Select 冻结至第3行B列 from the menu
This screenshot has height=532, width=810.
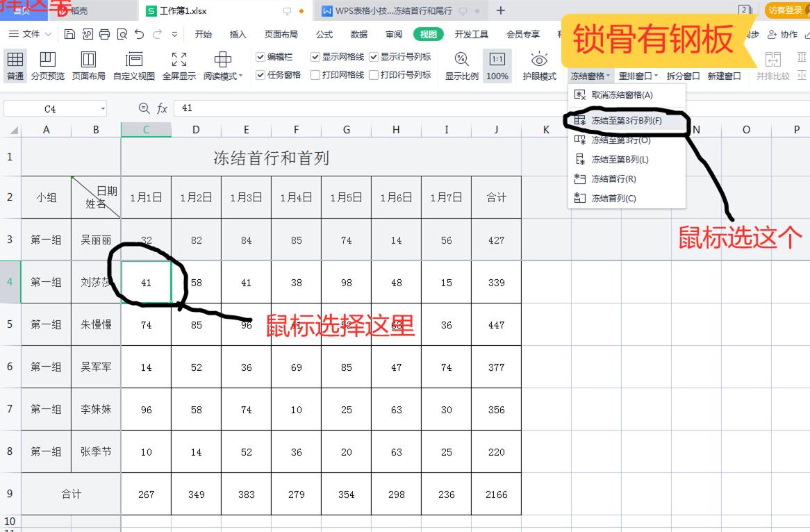tap(624, 119)
